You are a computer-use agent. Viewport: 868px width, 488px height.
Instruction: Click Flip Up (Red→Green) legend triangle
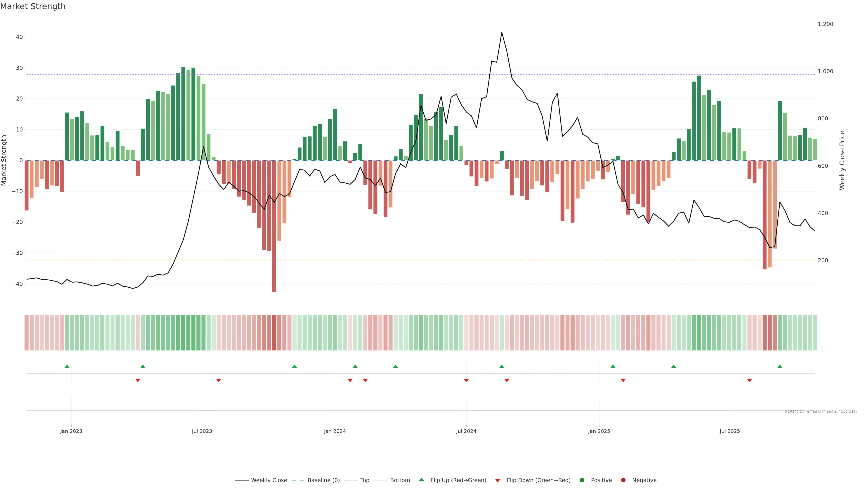421,480
